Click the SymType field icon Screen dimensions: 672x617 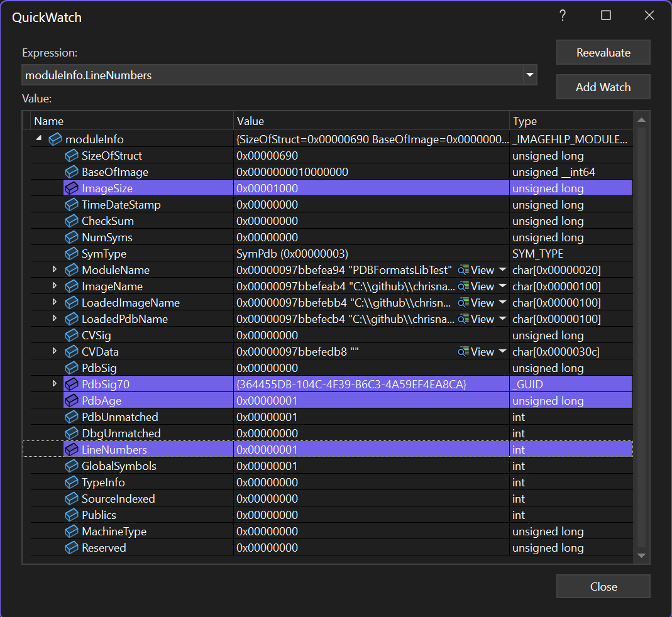[72, 254]
